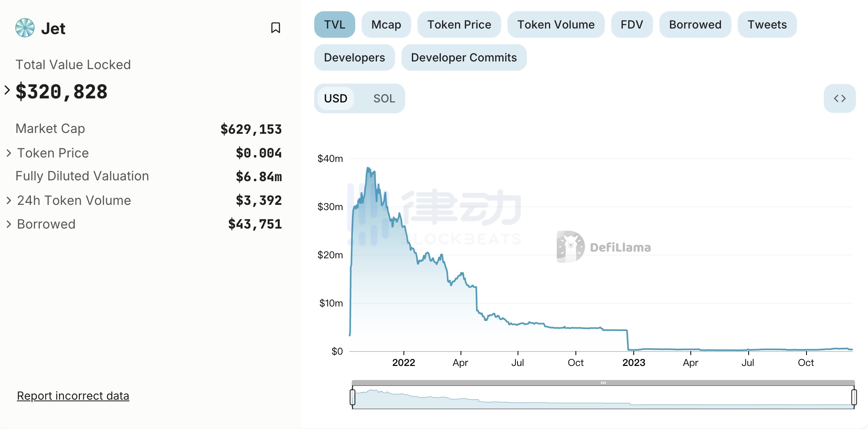The width and height of the screenshot is (868, 429).
Task: Enable the FDV chart metric
Action: pos(632,25)
